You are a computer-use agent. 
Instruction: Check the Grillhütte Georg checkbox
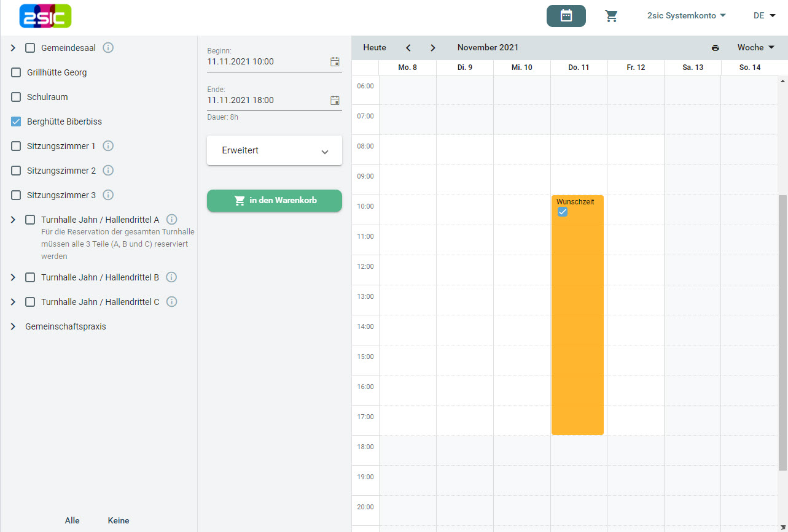[x=16, y=72]
